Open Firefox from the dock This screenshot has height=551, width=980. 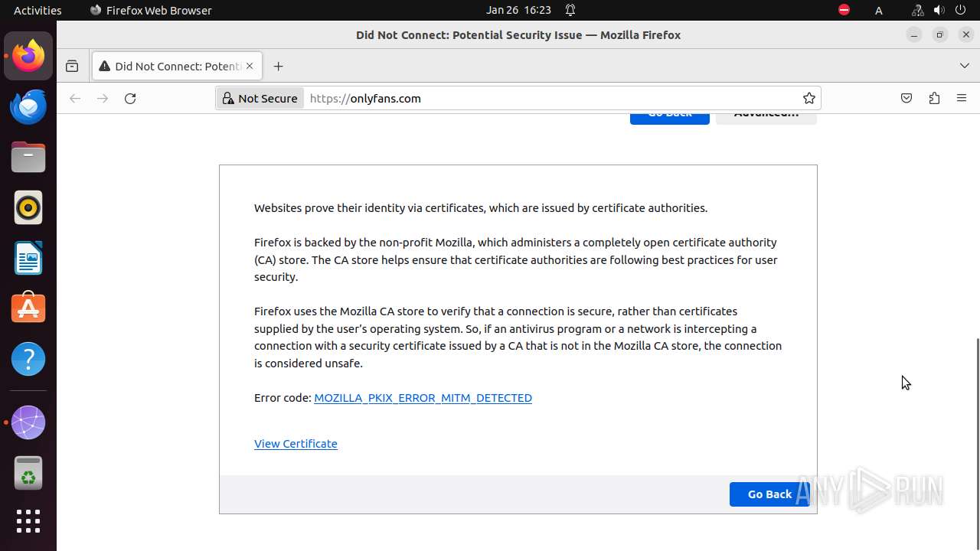[28, 56]
